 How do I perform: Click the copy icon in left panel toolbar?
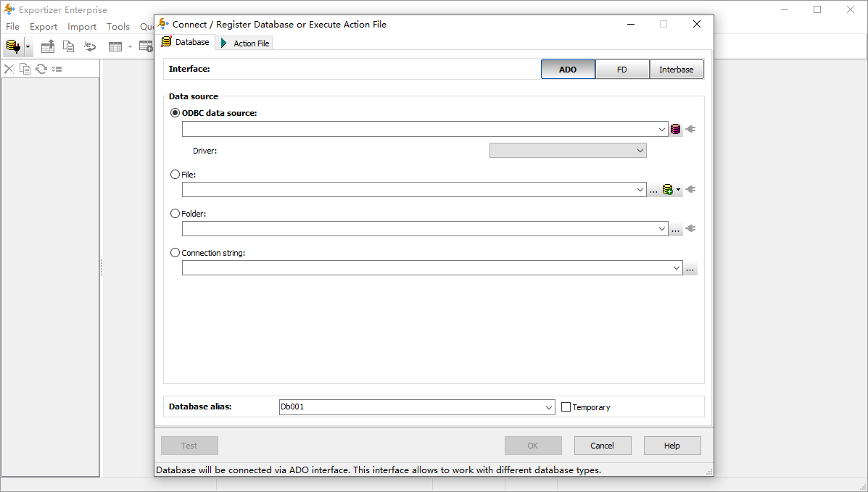(x=25, y=69)
